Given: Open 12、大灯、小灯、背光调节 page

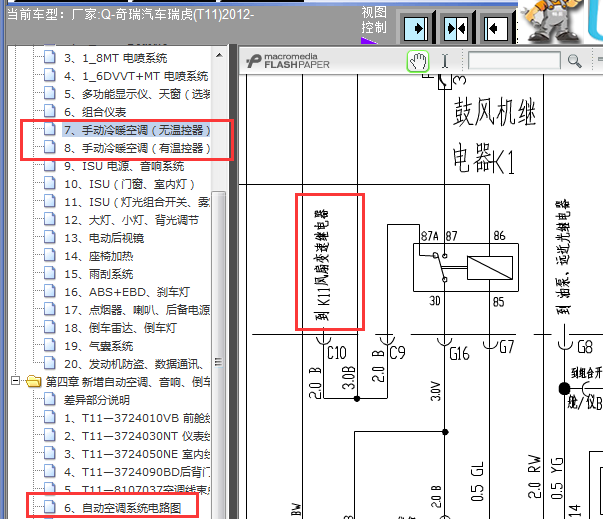Looking at the screenshot, I should point(132,220).
